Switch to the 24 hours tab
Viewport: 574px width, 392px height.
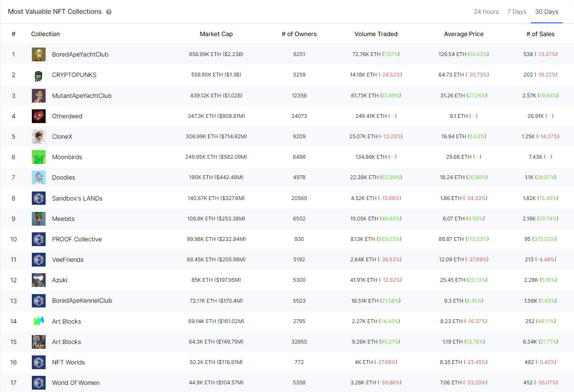pos(486,11)
